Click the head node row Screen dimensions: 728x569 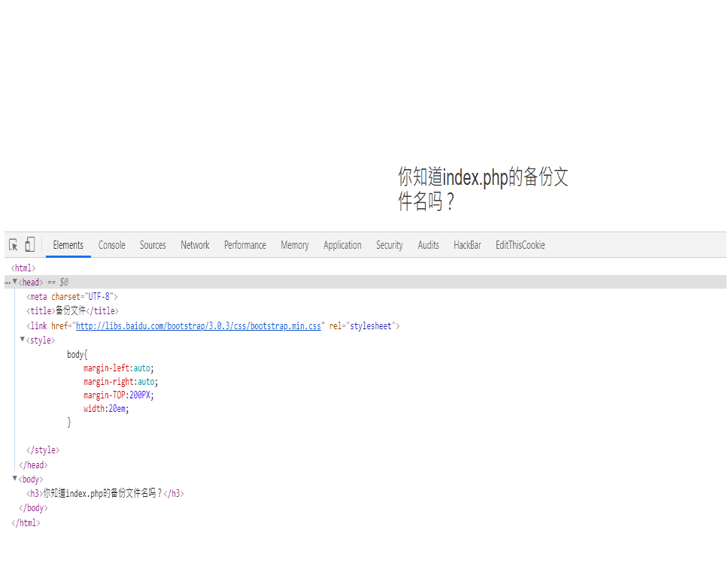coord(365,282)
